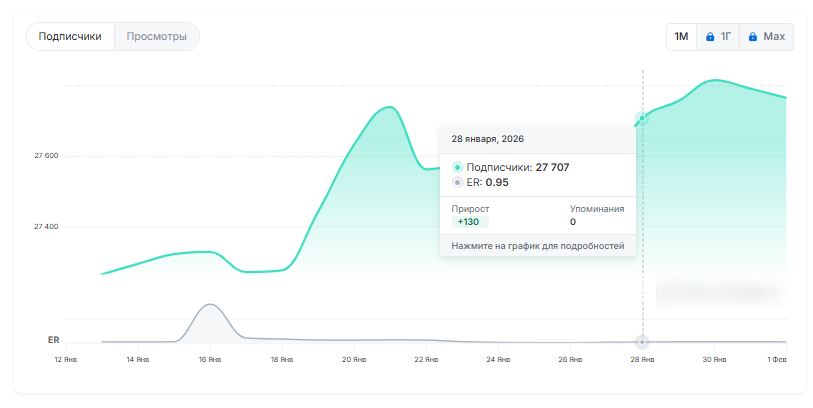Click the 12 Янв date label

tap(66, 360)
